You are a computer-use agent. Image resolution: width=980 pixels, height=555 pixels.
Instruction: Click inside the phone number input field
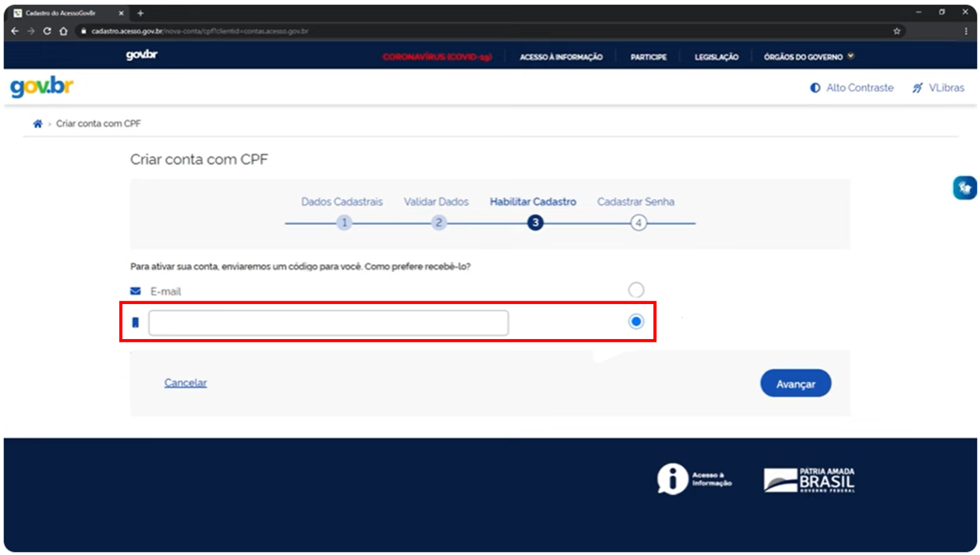328,323
